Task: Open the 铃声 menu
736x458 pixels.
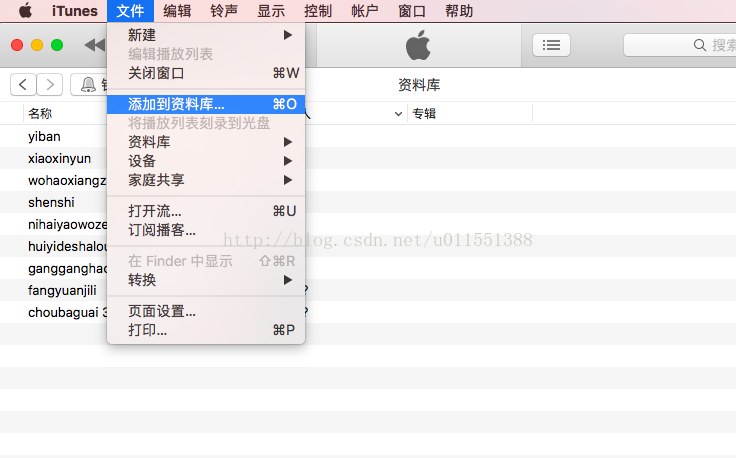Action: click(x=224, y=11)
